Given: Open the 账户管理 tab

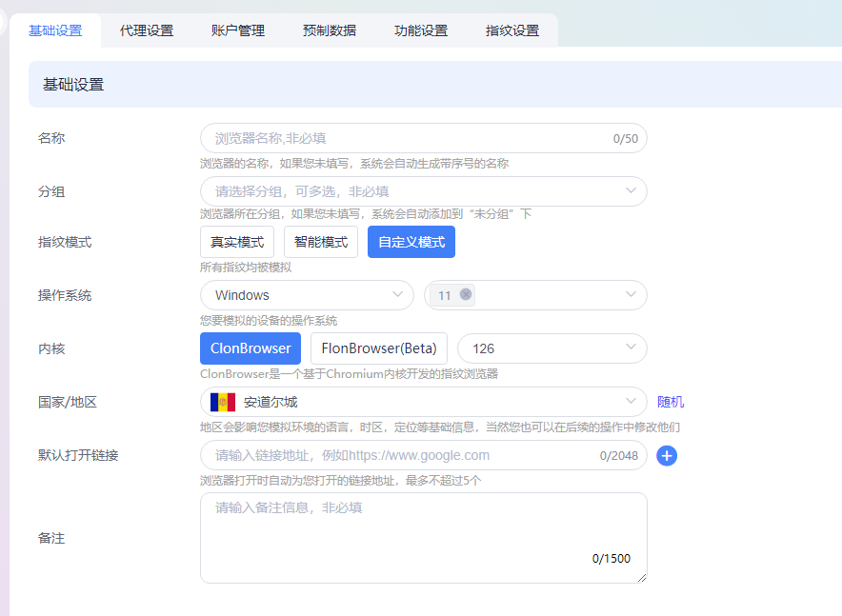Looking at the screenshot, I should click(x=238, y=30).
